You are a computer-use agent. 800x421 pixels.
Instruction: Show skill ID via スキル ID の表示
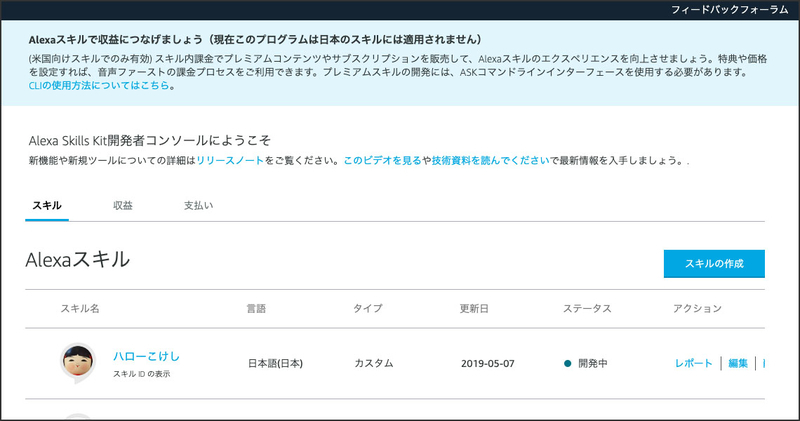[141, 374]
